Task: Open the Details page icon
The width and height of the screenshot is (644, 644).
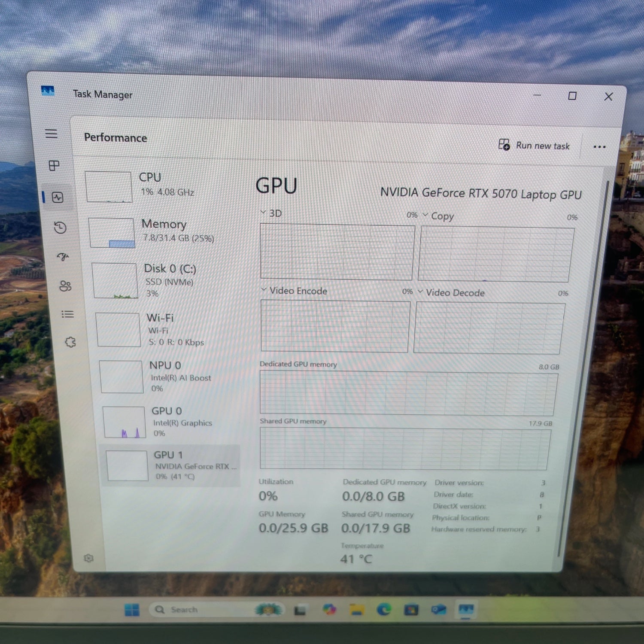Action: 67,314
